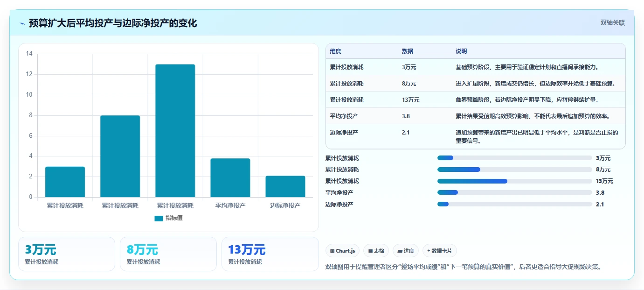This screenshot has width=644, height=290.
Task: Click the card title 预算扩大后平均投产与边际净投产的变化
Action: click(x=113, y=23)
